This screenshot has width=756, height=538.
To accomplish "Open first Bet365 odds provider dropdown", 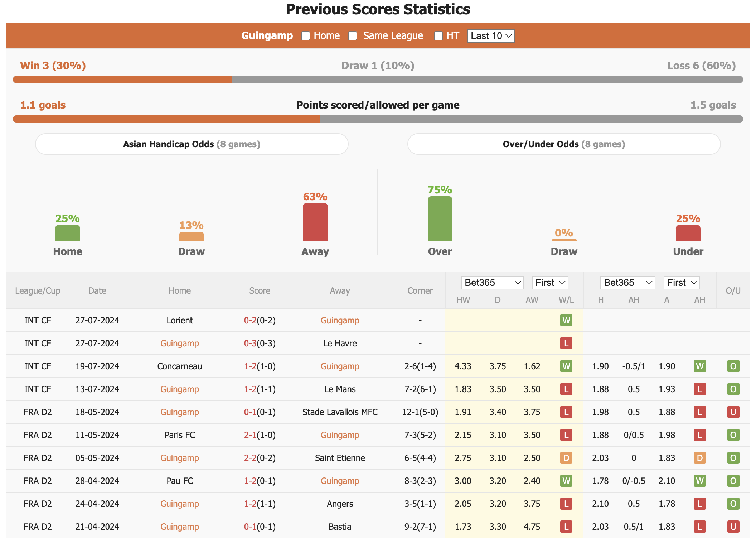I will tap(493, 283).
